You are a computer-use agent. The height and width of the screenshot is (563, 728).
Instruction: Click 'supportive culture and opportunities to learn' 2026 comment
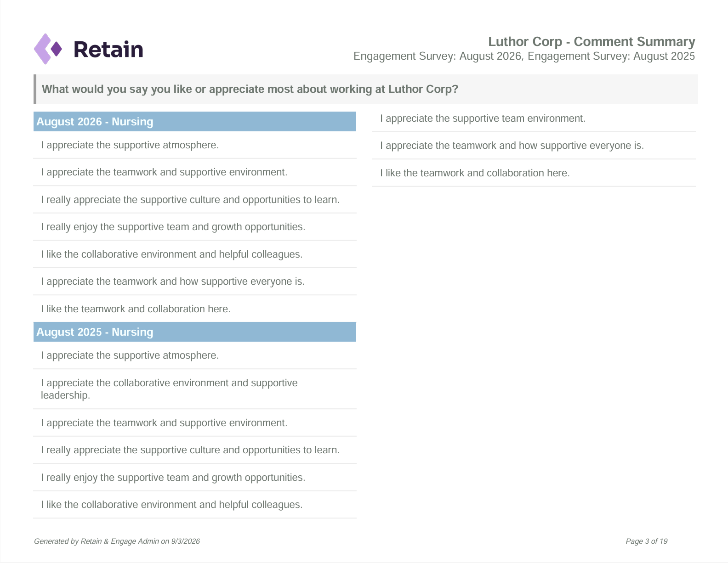(x=190, y=200)
